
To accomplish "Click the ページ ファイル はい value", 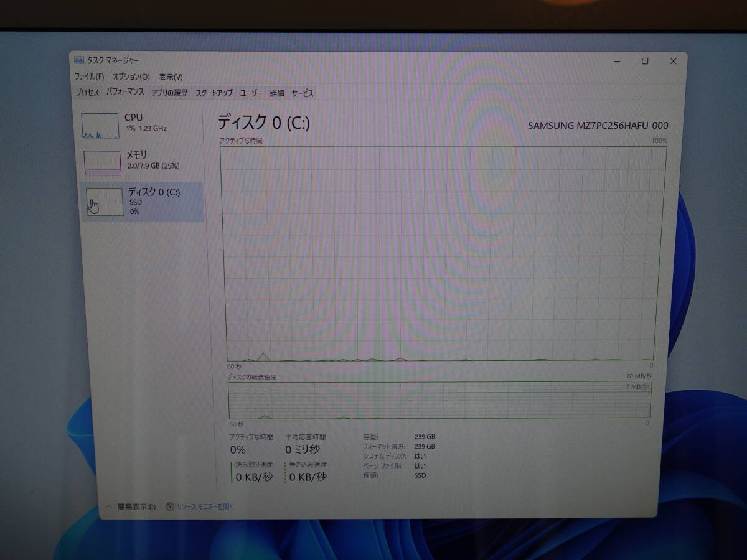I will (x=420, y=465).
